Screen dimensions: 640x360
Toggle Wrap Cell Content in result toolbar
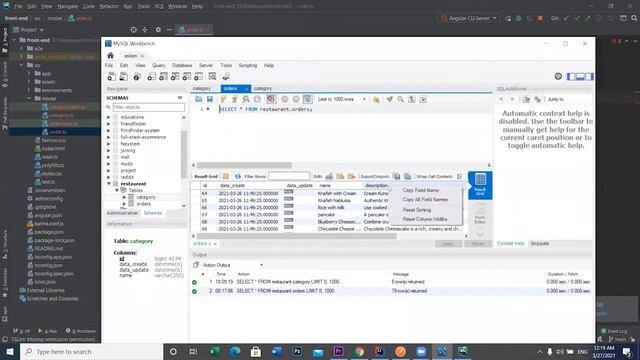(460, 176)
